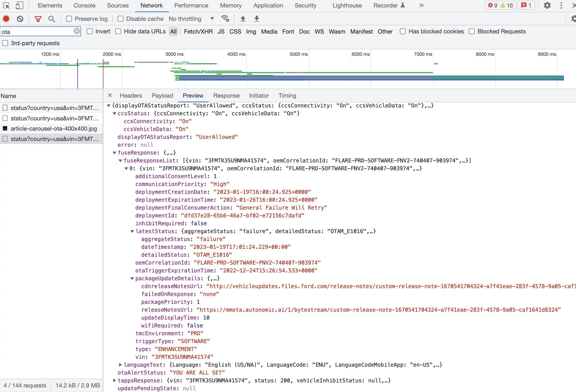Stop recording network log with the red button
The image size is (576, 392).
(6, 19)
